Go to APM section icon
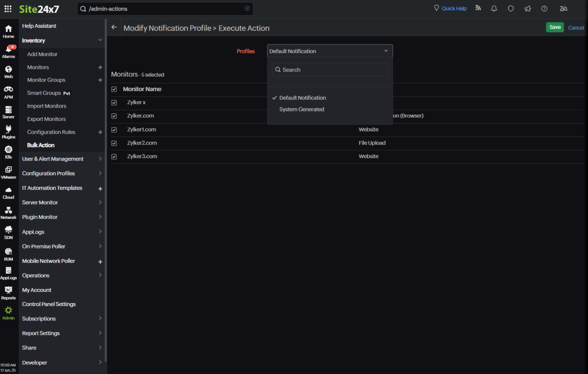Screen dimensions: 588x374 pos(8,92)
